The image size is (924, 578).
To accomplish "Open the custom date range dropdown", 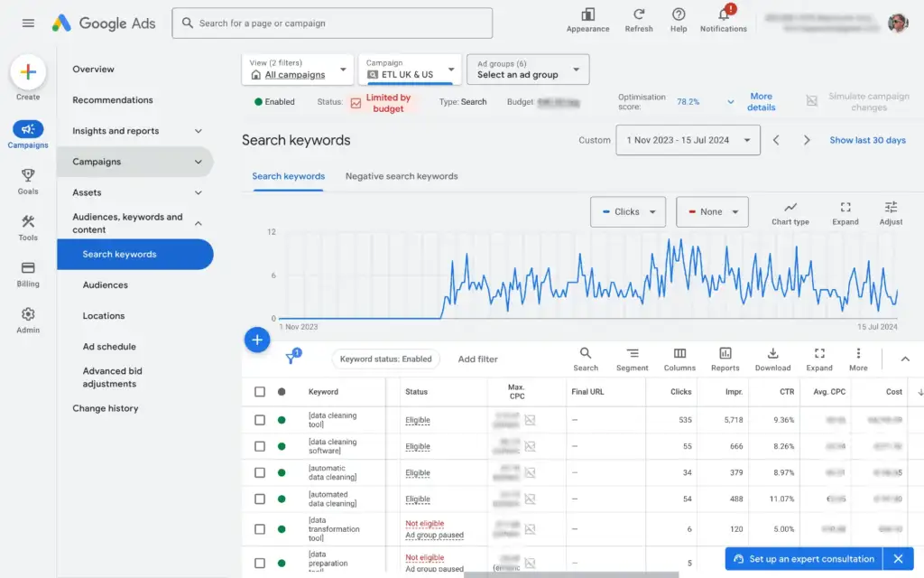I will (x=688, y=140).
